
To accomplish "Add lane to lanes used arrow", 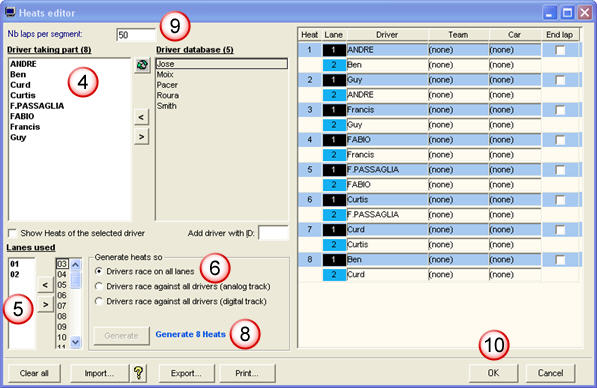I will 45,285.
